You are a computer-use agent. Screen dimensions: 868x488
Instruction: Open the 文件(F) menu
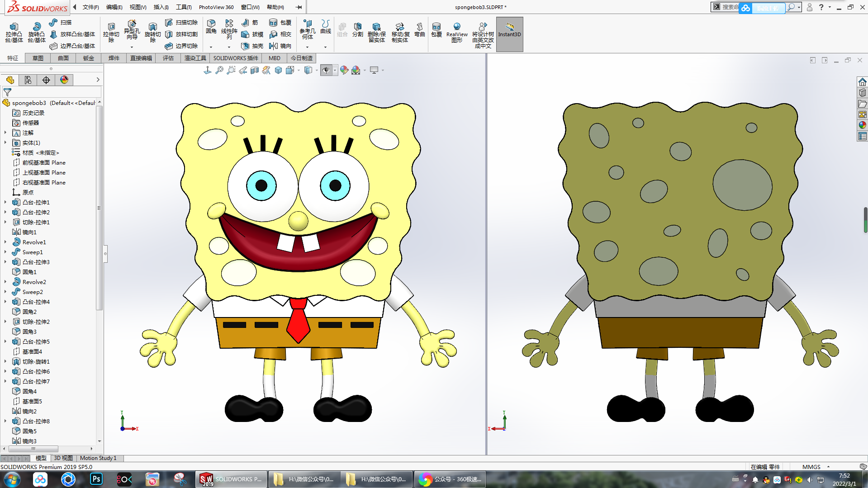pyautogui.click(x=90, y=7)
